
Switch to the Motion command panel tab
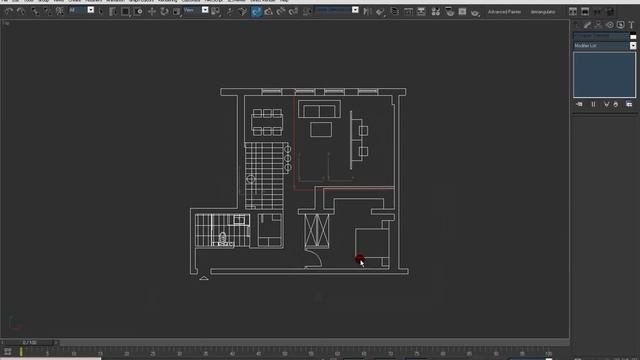609,25
